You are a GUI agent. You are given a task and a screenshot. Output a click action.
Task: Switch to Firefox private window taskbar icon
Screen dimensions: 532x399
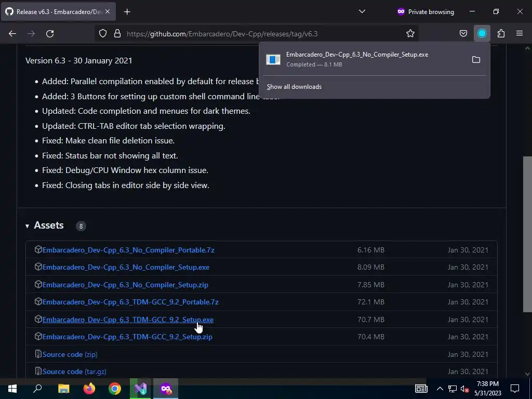pyautogui.click(x=166, y=389)
